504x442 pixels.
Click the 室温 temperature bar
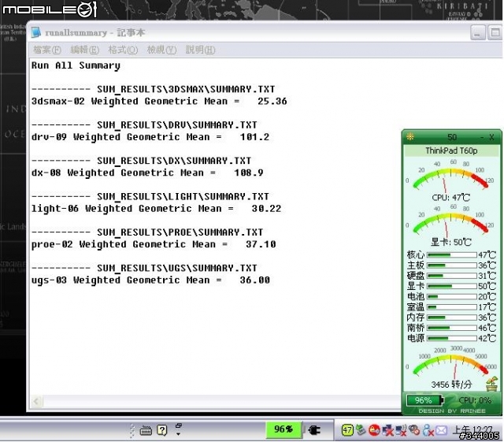point(451,307)
